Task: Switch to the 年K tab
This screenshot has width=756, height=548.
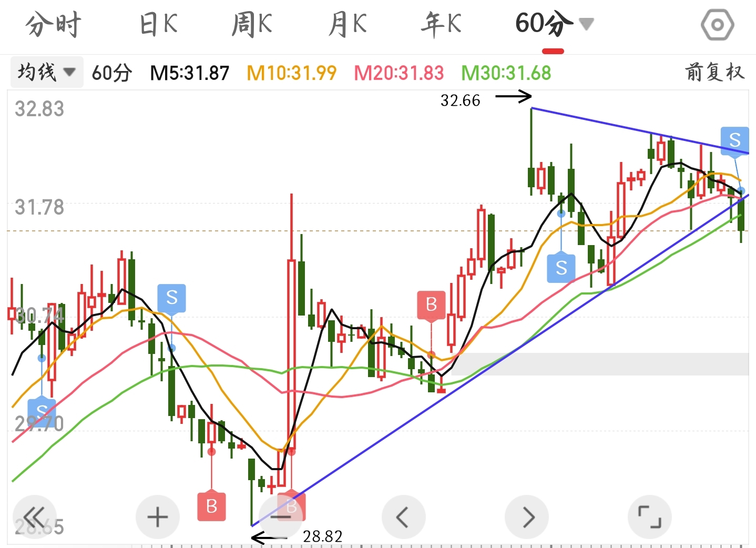Action: pyautogui.click(x=441, y=24)
